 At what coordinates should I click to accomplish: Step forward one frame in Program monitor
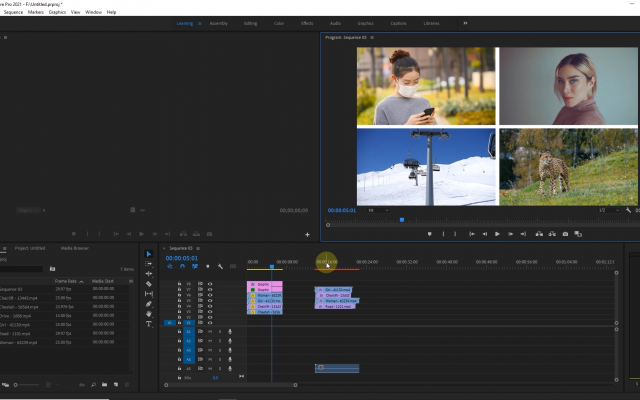tap(510, 234)
